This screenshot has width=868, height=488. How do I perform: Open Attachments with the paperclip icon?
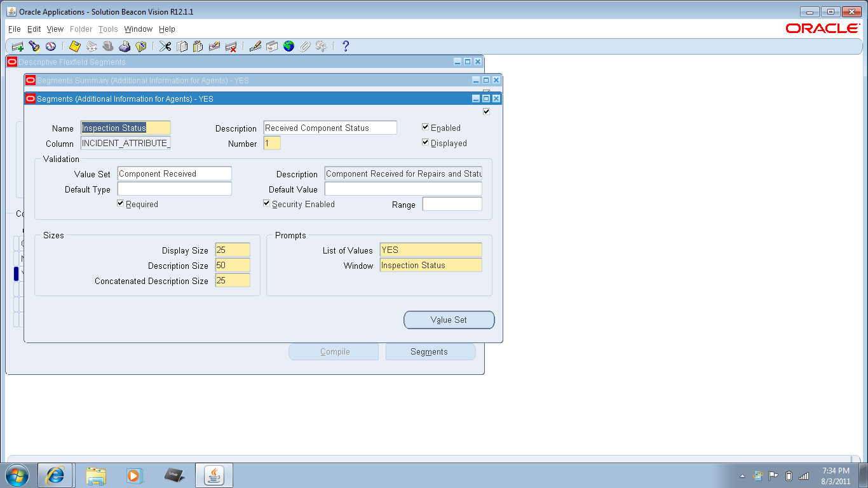point(305,46)
